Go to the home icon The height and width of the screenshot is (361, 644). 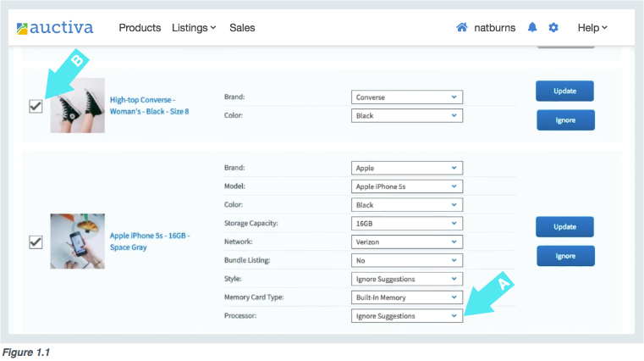pyautogui.click(x=462, y=28)
